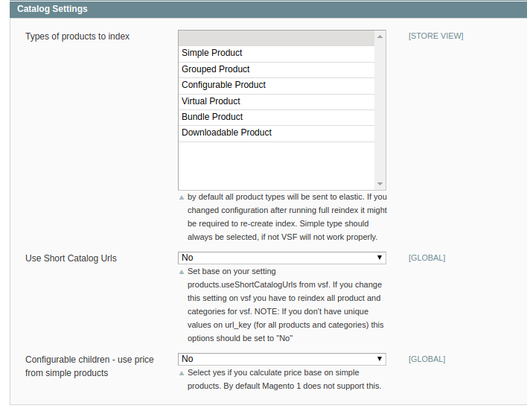Select the empty first option in product types list
The width and height of the screenshot is (527, 420).
[x=276, y=38]
